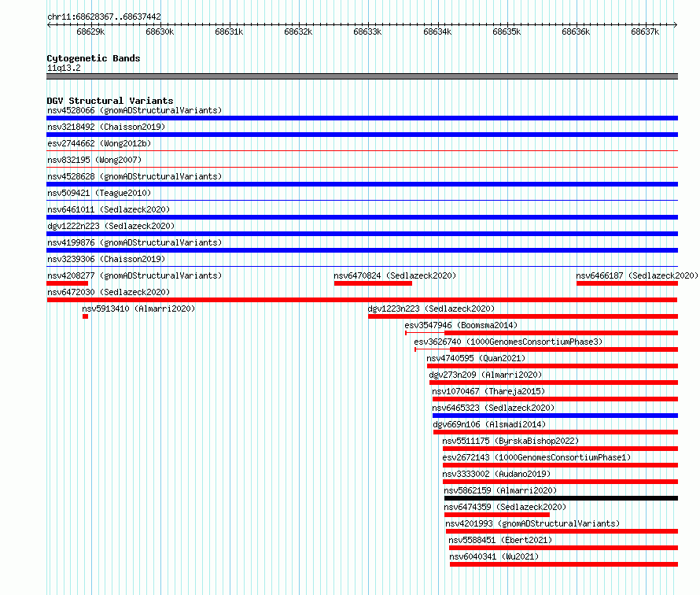Select the black bar under nsv5862159
This screenshot has height=595, width=700.
tap(561, 498)
